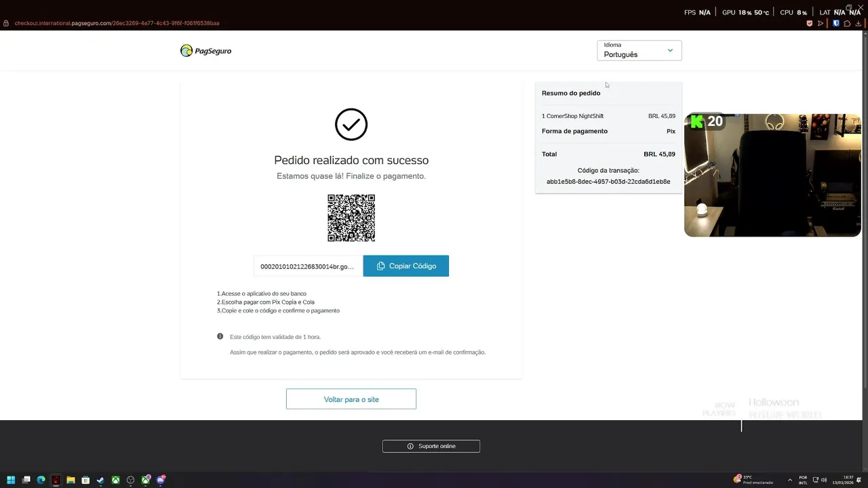Open the browser downloads icon
Image resolution: width=868 pixels, height=488 pixels.
[859, 23]
